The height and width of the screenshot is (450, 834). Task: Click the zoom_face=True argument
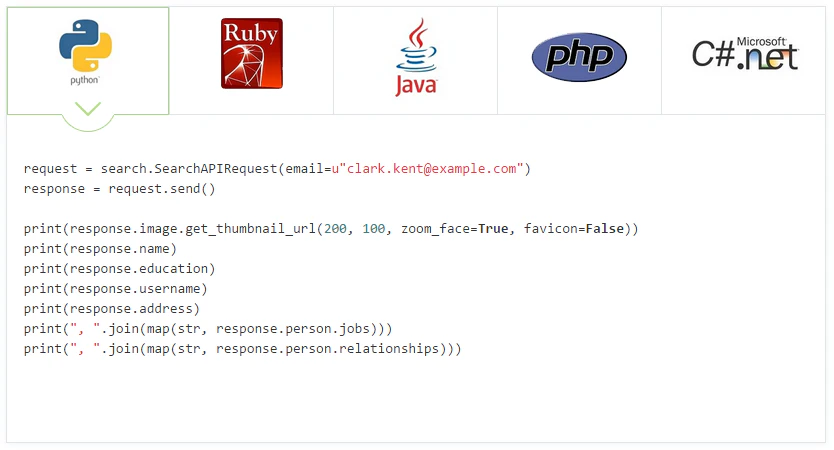[455, 229]
